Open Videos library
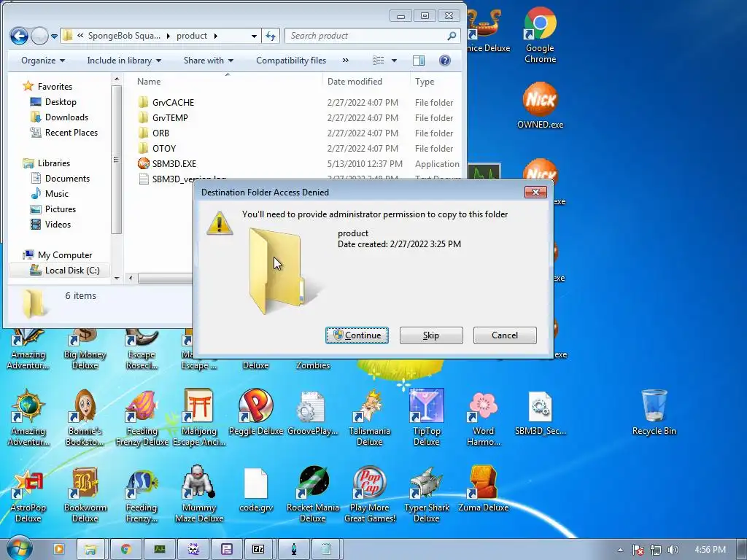 [x=58, y=225]
